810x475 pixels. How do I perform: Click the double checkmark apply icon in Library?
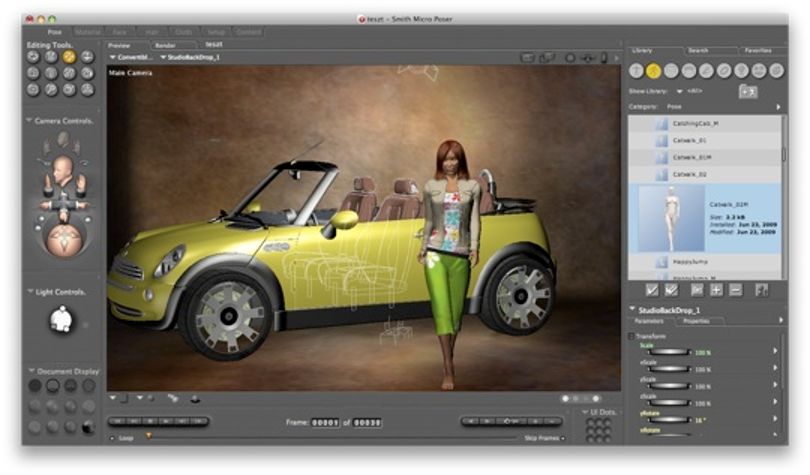pos(671,290)
